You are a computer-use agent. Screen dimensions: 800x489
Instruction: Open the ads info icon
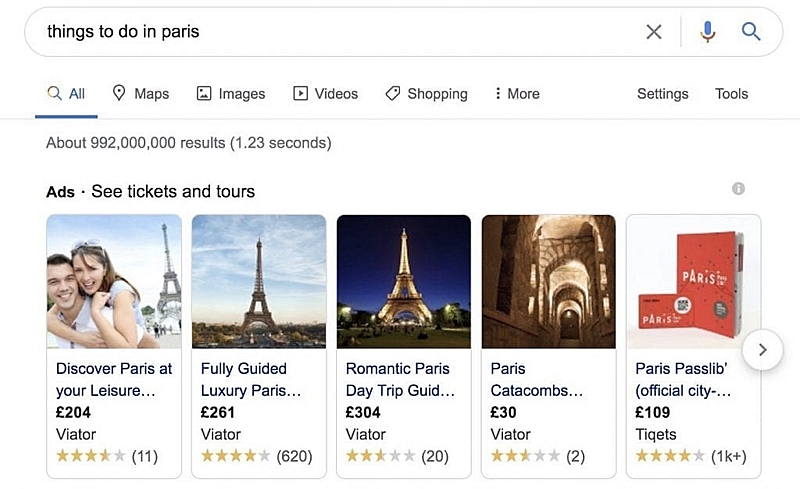tap(738, 188)
